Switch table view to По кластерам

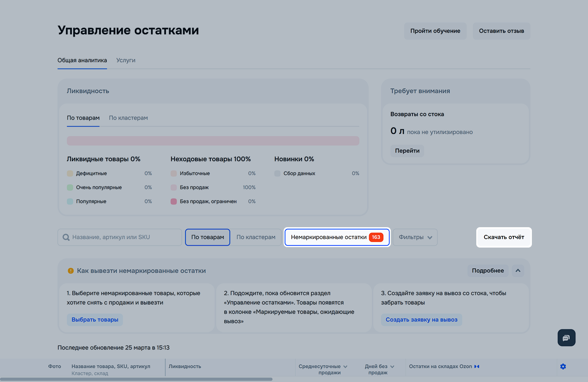point(256,237)
